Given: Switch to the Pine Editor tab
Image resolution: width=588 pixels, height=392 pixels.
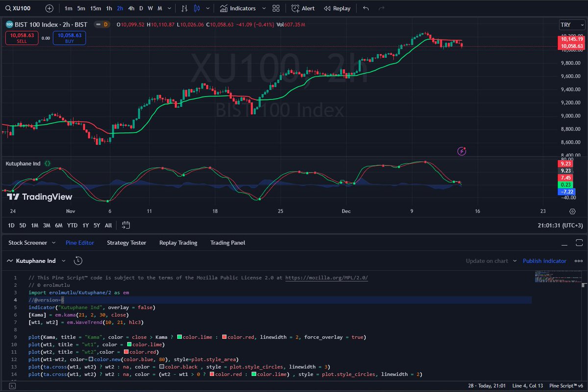Looking at the screenshot, I should 80,243.
